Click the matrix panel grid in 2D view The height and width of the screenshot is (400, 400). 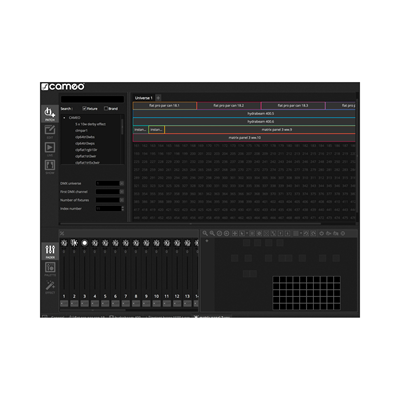[306, 293]
